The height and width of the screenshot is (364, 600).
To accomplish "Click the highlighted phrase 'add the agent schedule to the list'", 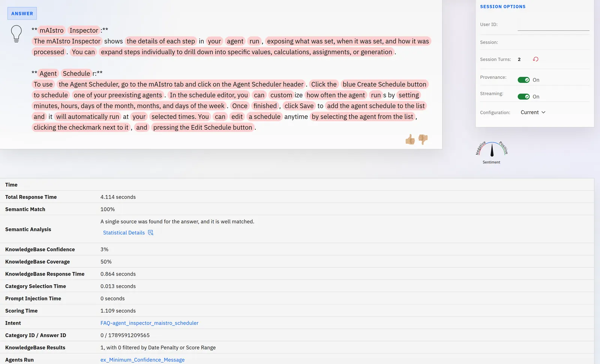I will 376,106.
